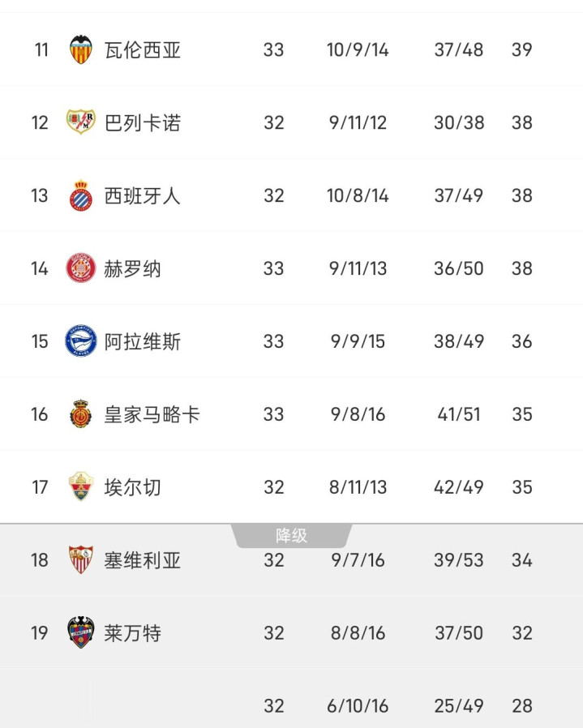Click the Sevilla club crest icon
Viewport: 583px width, 728px height.
[80, 560]
